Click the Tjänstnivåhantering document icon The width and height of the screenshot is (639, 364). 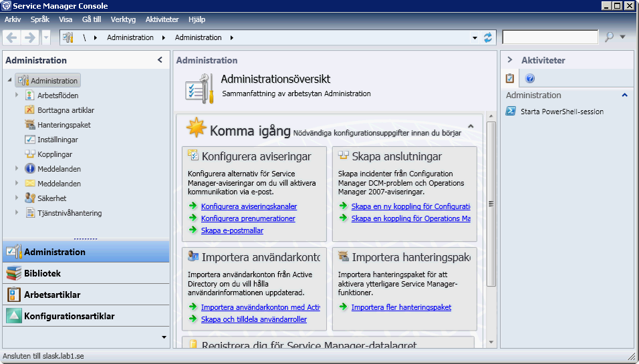(30, 212)
